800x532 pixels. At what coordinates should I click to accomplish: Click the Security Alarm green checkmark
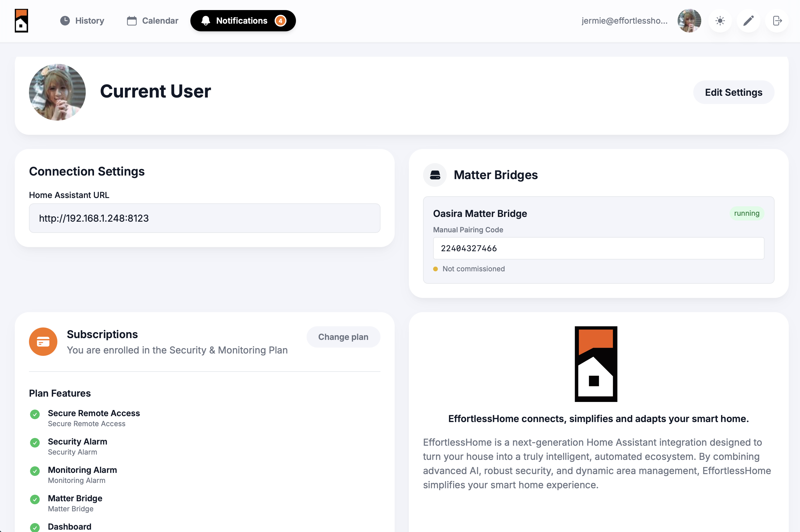[x=35, y=443]
